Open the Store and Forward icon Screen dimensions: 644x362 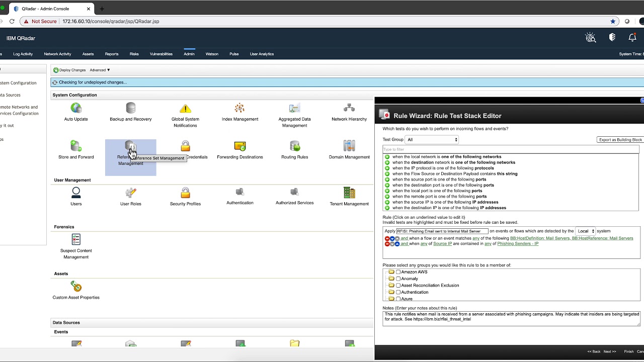76,146
